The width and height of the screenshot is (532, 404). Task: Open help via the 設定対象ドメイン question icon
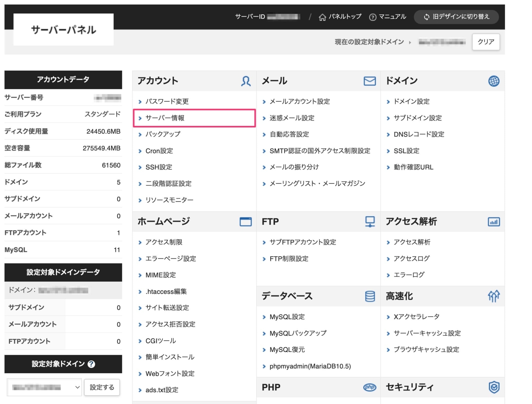click(91, 364)
